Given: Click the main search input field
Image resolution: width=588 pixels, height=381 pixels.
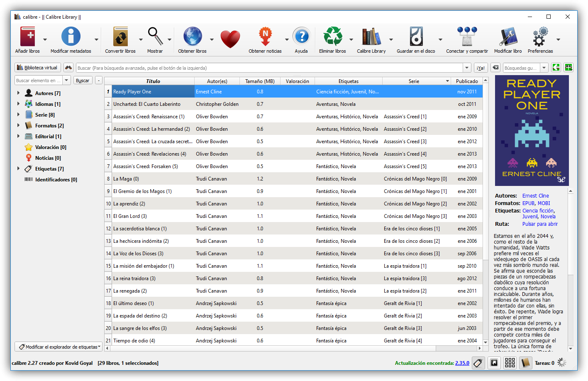Looking at the screenshot, I should (270, 68).
